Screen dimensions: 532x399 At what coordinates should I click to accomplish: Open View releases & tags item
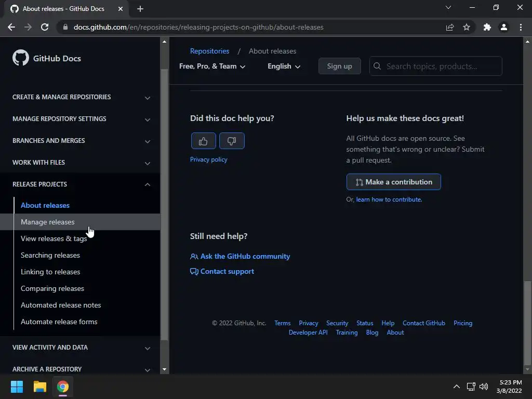54,238
